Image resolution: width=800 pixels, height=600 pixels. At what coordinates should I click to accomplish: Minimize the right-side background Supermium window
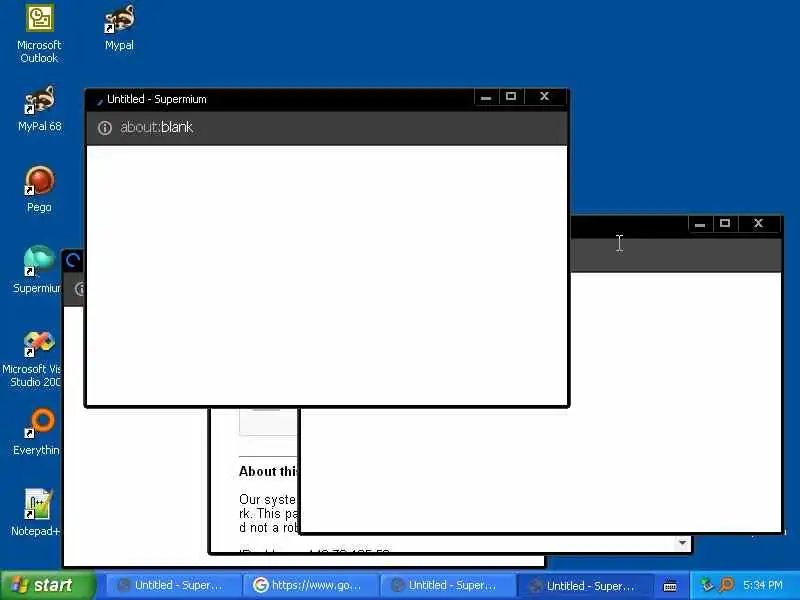click(700, 223)
